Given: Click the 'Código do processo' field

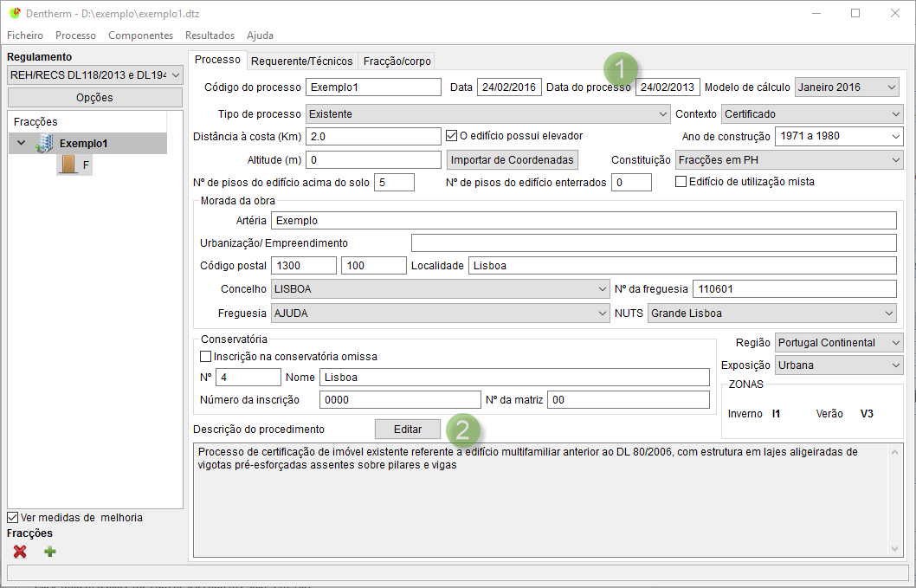Looking at the screenshot, I should [373, 87].
